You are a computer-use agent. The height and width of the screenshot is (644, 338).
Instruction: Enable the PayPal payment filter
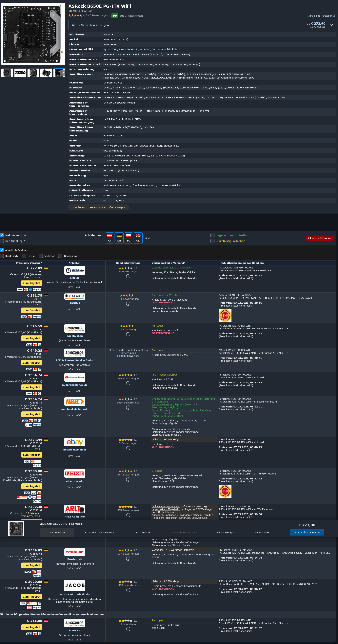24,256
